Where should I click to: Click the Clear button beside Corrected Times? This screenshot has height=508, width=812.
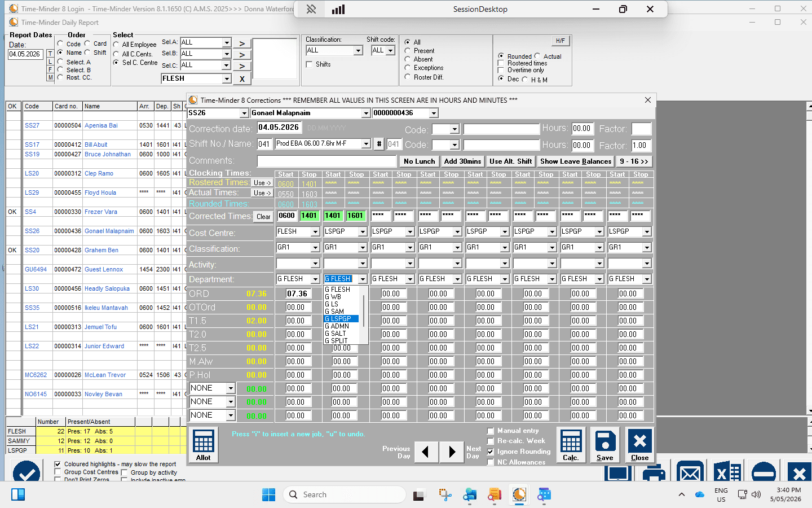tap(263, 217)
